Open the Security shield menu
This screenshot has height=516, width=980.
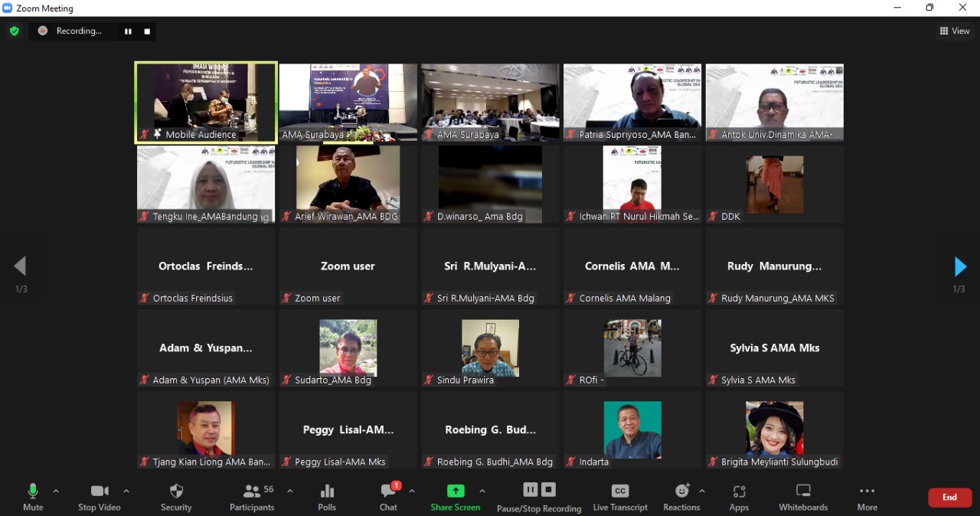176,497
